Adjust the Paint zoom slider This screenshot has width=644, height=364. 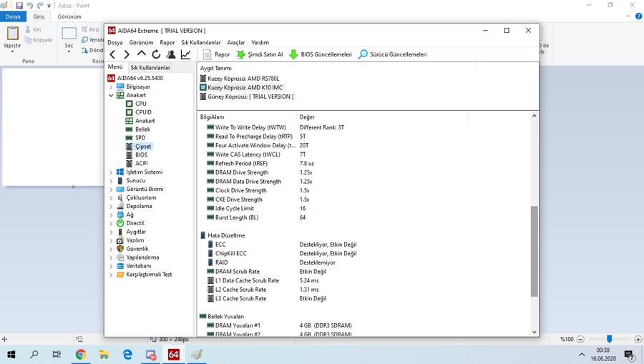click(x=610, y=339)
